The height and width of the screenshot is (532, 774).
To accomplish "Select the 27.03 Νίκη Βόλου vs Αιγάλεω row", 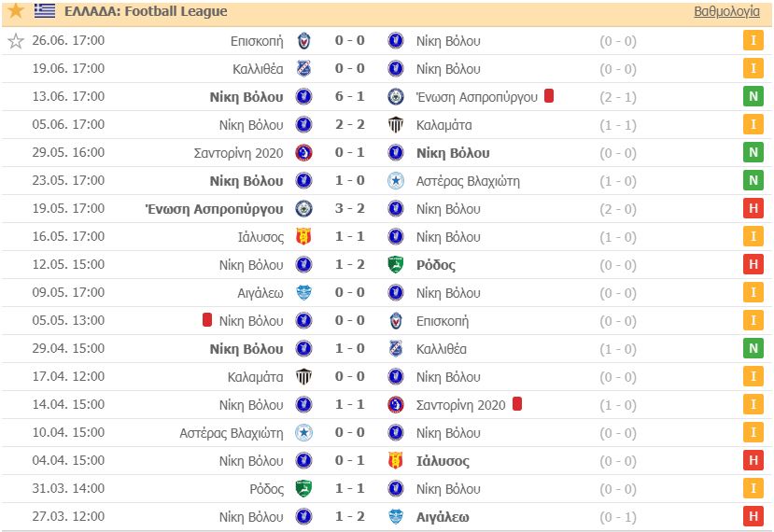I will [387, 517].
